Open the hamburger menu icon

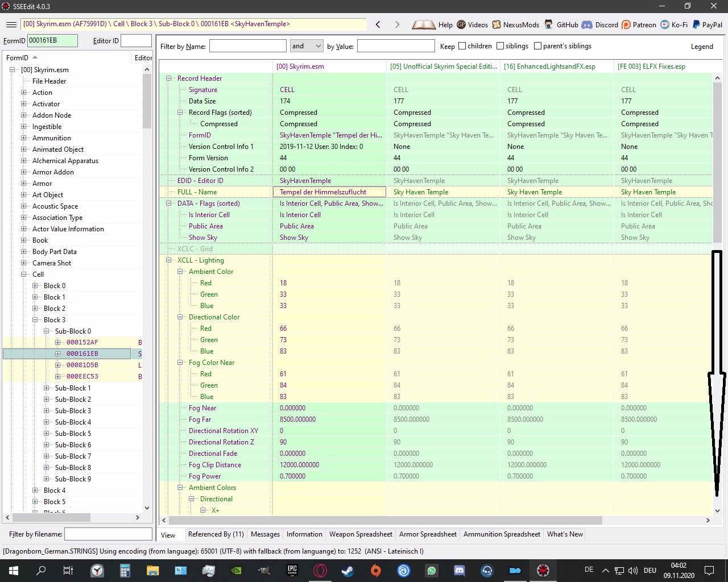point(11,24)
